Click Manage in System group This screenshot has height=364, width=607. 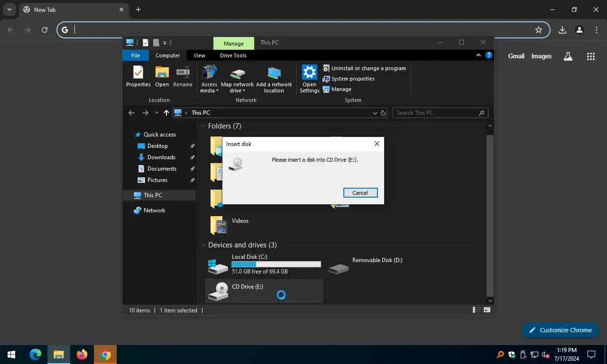coord(337,89)
